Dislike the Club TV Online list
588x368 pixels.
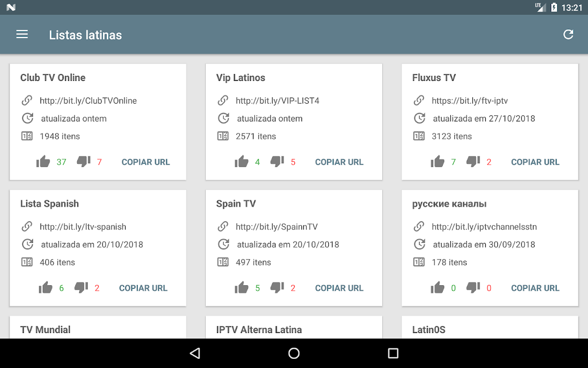pos(84,161)
